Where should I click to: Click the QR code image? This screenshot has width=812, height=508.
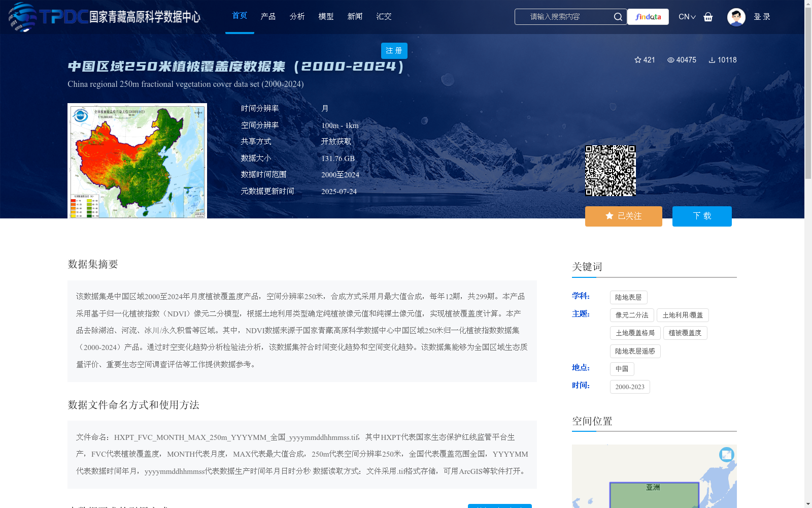coord(611,171)
